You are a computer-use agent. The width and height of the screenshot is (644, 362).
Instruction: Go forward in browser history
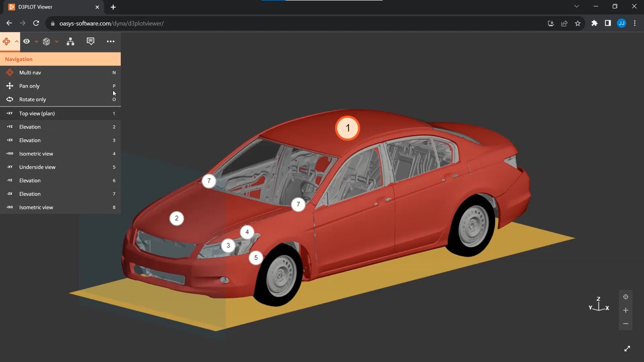(x=23, y=23)
